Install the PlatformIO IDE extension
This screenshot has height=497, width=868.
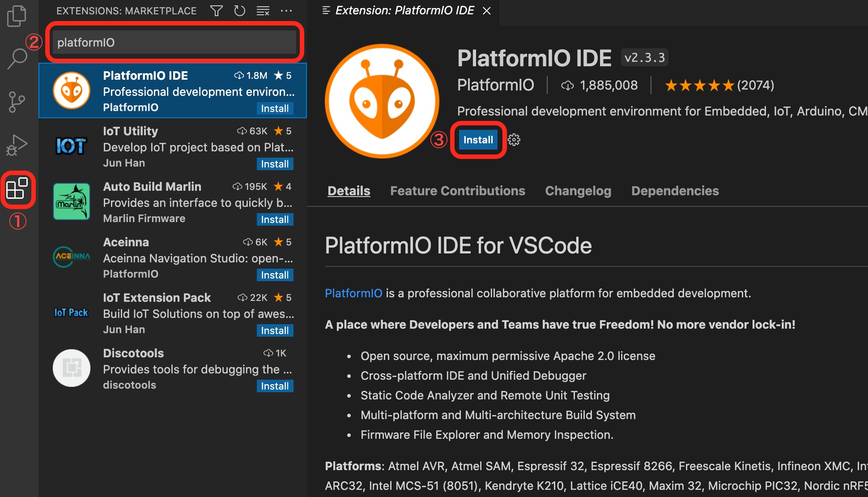click(478, 140)
